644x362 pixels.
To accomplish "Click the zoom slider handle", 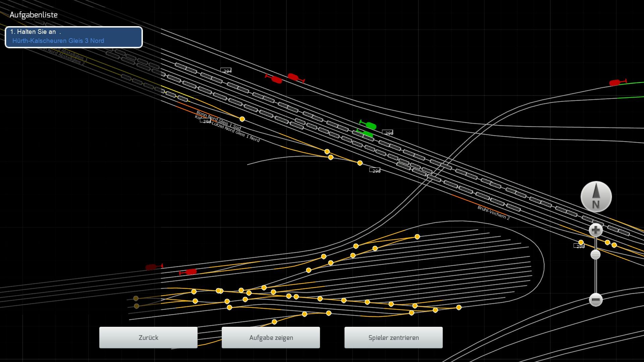I will [x=595, y=255].
